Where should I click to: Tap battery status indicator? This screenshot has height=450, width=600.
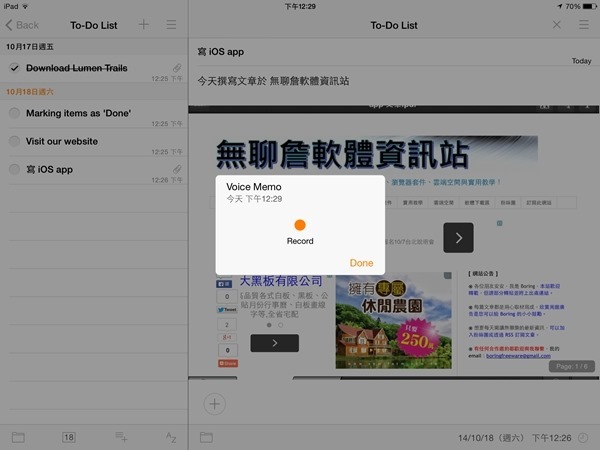pyautogui.click(x=589, y=7)
